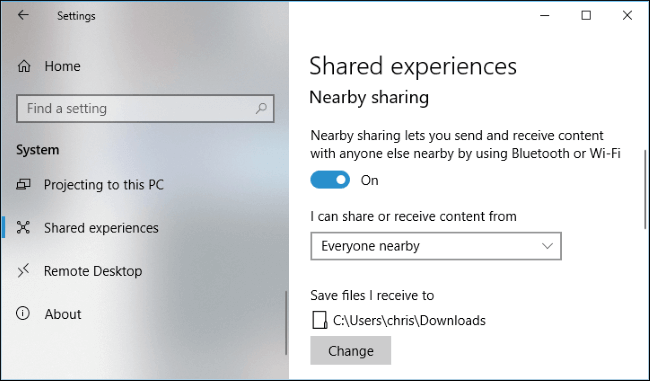Click the sidebar vertical scrollbar
This screenshot has height=381, width=650.
[286, 323]
